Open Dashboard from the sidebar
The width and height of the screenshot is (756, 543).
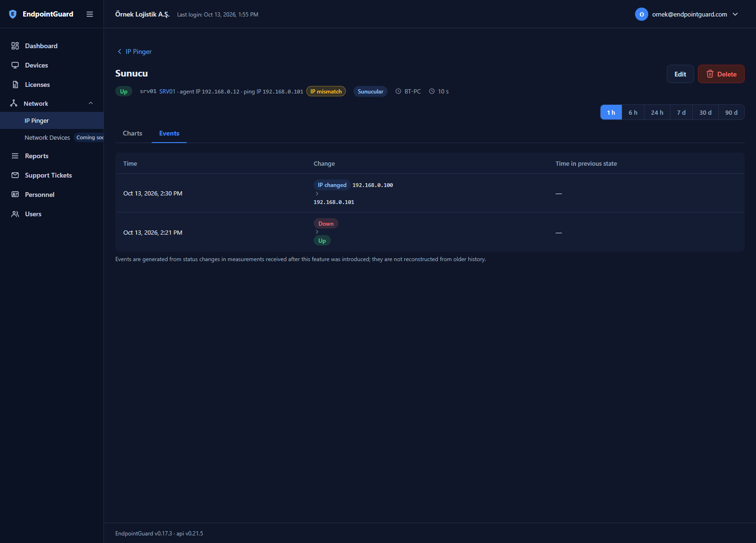click(52, 46)
